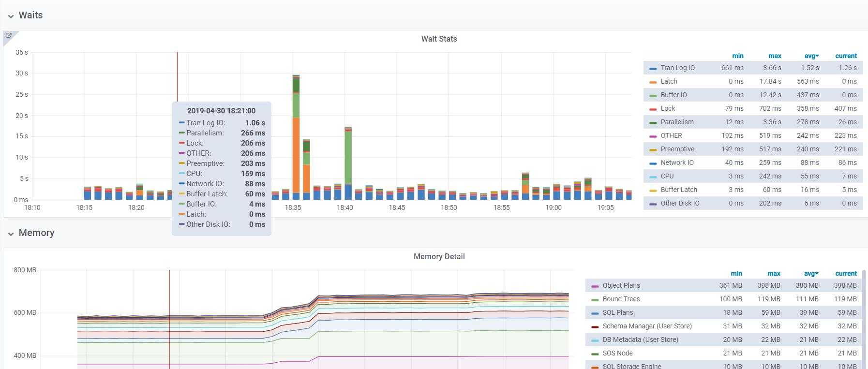The height and width of the screenshot is (369, 868).
Task: Click the tallest wait bar near 18:35
Action: tap(296, 137)
